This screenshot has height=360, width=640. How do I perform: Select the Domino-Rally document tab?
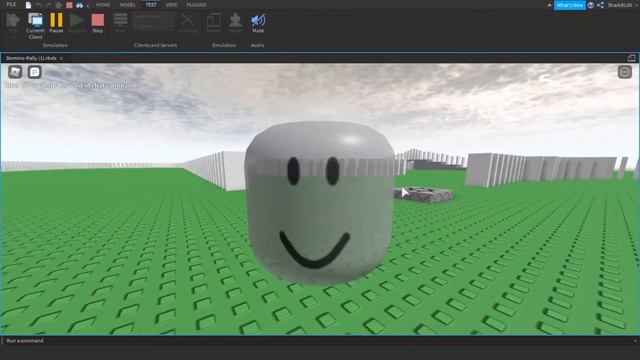[x=31, y=58]
